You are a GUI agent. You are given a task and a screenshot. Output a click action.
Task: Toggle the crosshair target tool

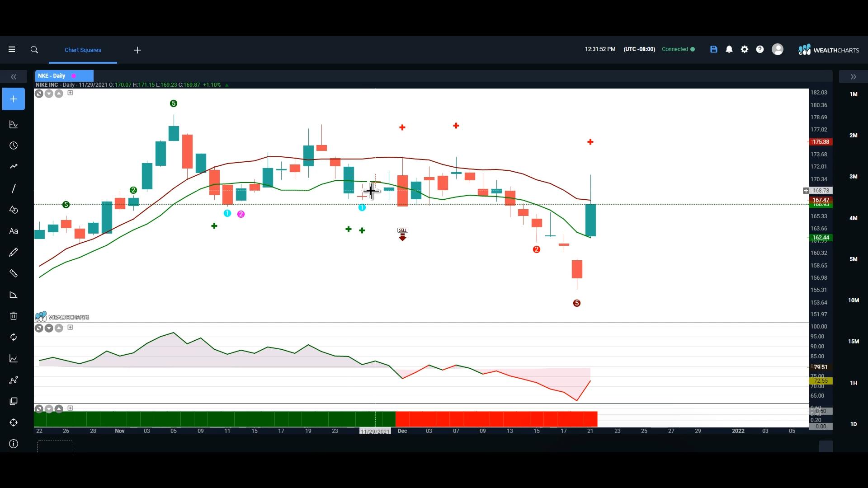click(14, 422)
